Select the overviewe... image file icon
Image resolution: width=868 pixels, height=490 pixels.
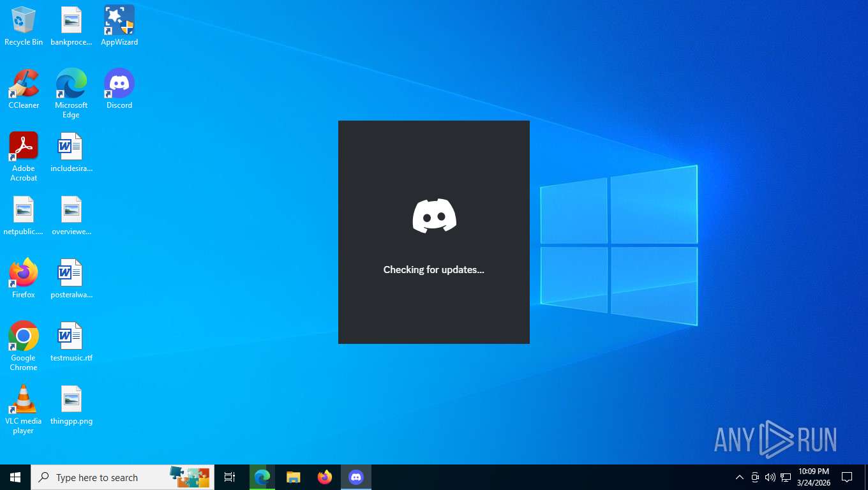[71, 216]
